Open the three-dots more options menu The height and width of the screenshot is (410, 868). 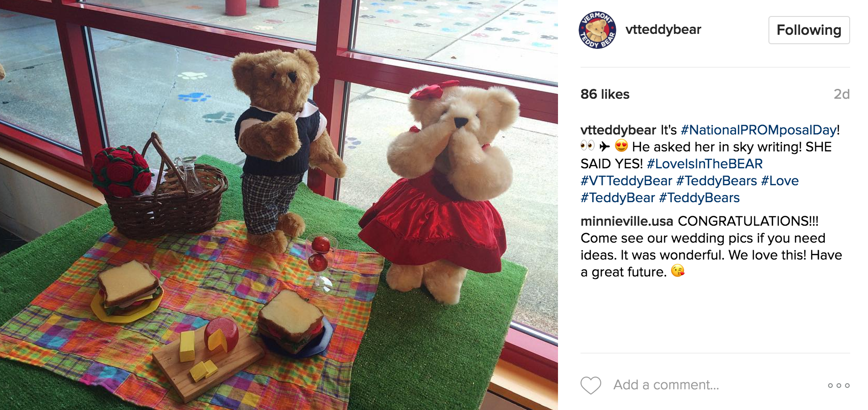tap(838, 386)
